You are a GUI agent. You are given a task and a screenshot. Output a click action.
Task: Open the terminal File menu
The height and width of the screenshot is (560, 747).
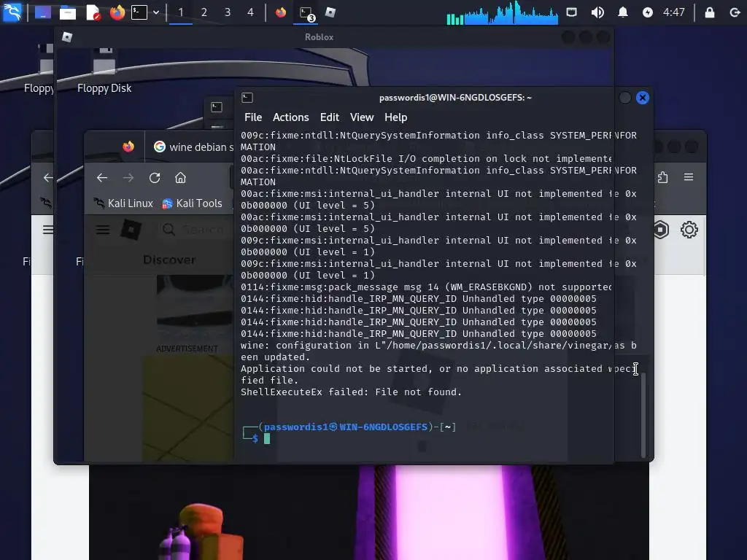click(253, 117)
